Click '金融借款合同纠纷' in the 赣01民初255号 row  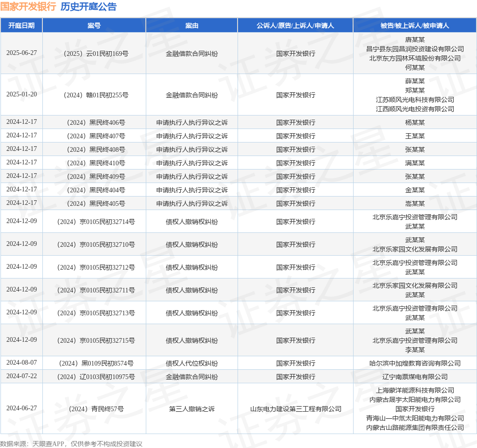pyautogui.click(x=191, y=95)
